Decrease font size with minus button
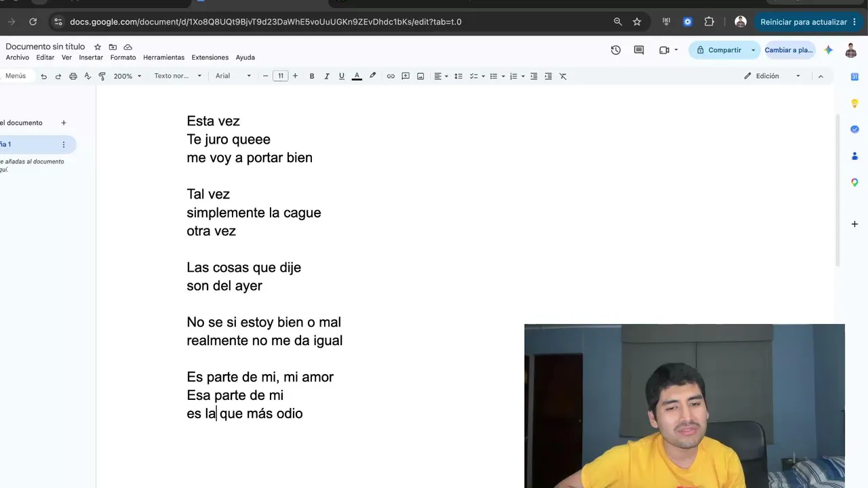The width and height of the screenshot is (868, 488). coord(265,76)
